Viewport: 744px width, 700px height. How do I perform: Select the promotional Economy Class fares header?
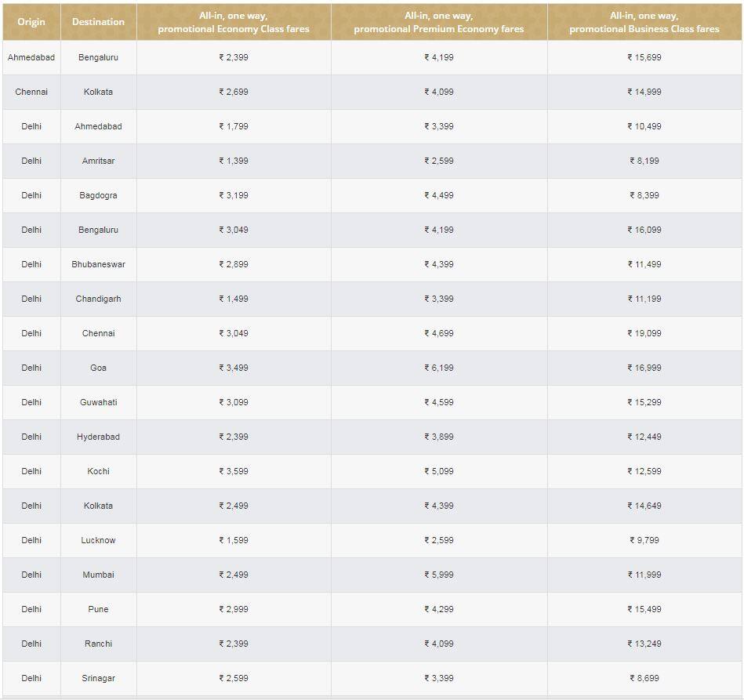click(x=234, y=22)
